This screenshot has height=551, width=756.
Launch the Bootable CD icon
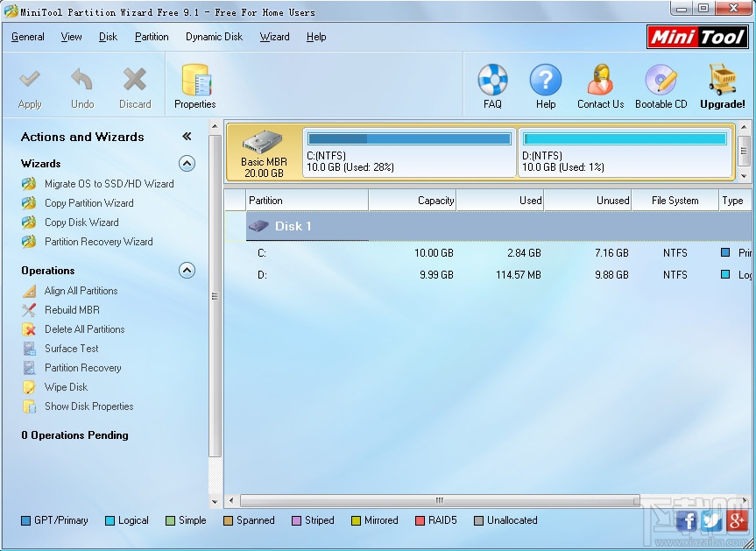click(661, 80)
